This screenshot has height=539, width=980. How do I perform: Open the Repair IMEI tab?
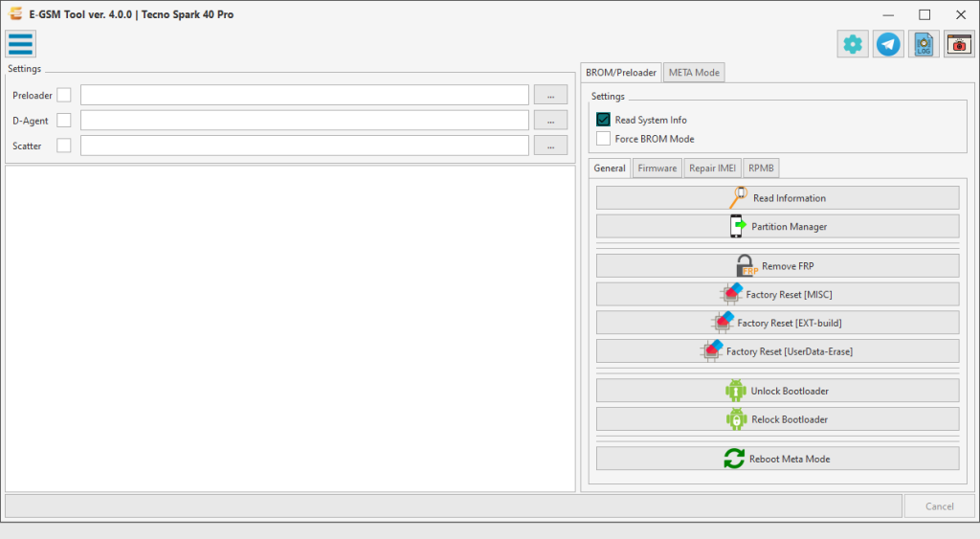tap(712, 168)
